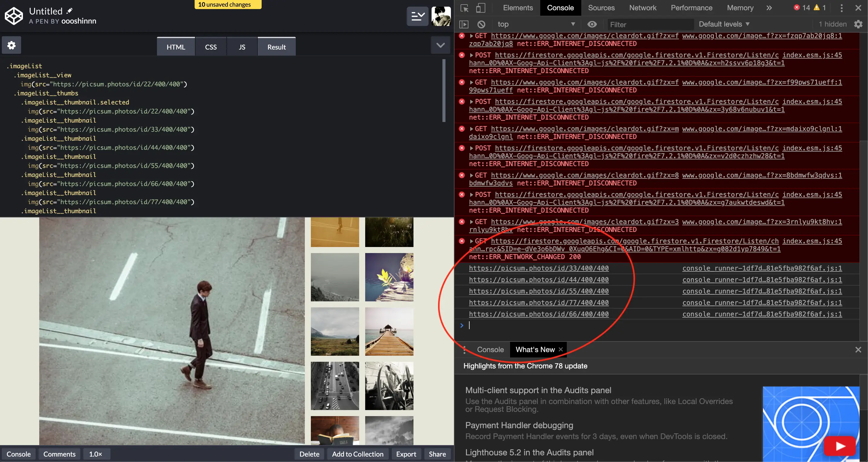Click the eye icon for live expressions

tap(592, 24)
